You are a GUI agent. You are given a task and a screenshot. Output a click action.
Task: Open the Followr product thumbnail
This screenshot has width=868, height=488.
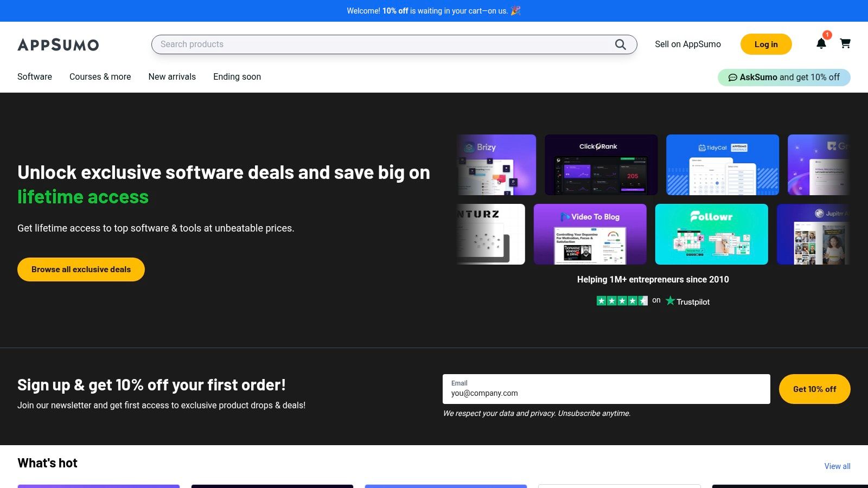coord(712,234)
